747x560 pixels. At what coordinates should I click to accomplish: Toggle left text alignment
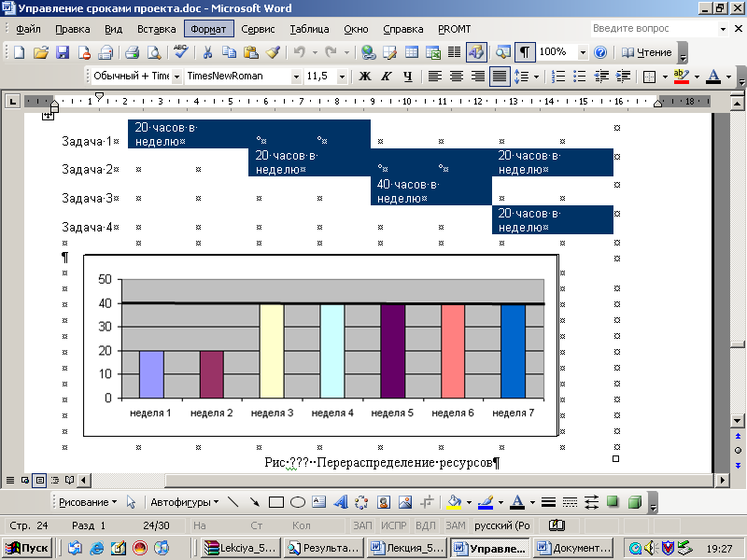tap(434, 77)
